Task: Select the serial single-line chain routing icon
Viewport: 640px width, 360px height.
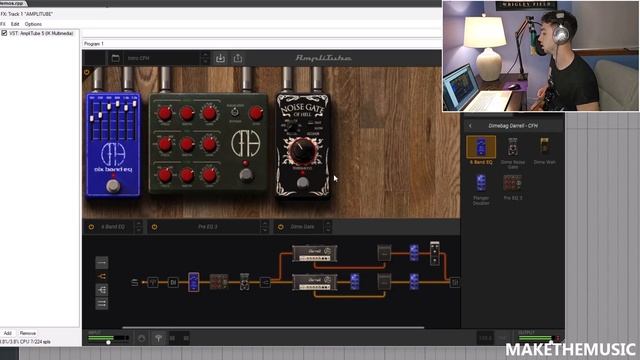Action: [102, 262]
